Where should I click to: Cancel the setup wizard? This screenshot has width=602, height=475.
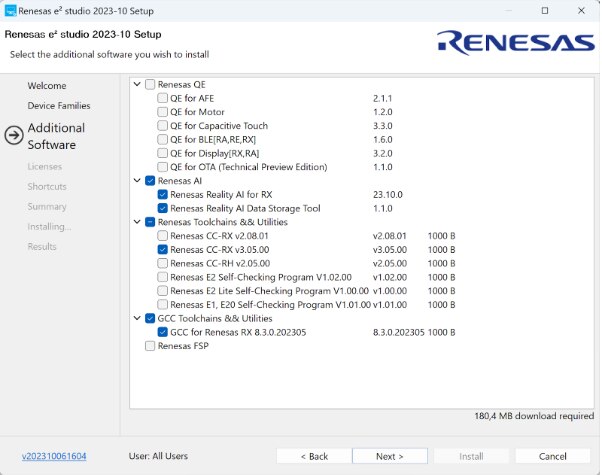click(552, 456)
